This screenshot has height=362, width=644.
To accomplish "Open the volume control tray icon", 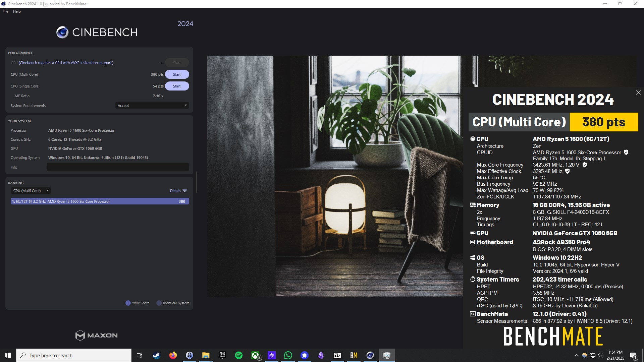I will [x=600, y=355].
